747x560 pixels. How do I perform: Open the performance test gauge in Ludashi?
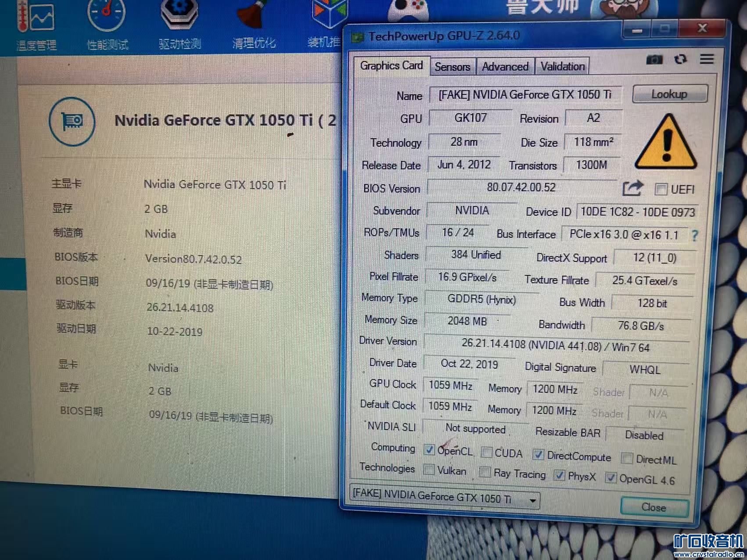(107, 25)
